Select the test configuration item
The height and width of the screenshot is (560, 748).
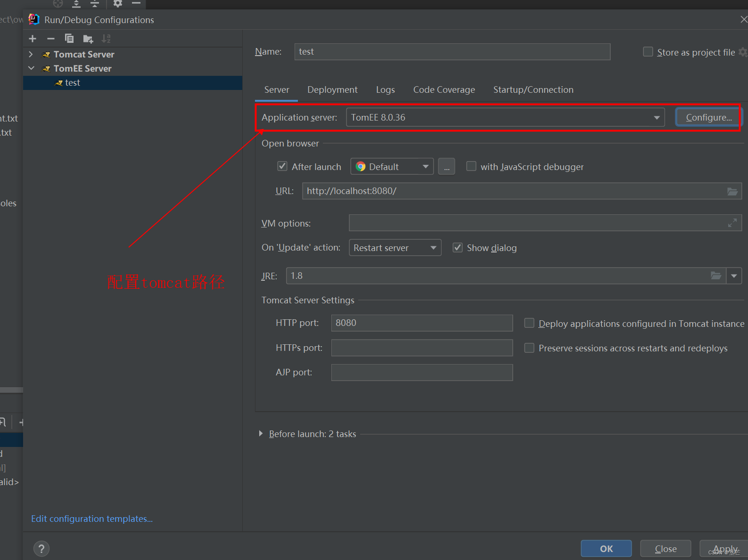[x=133, y=83]
